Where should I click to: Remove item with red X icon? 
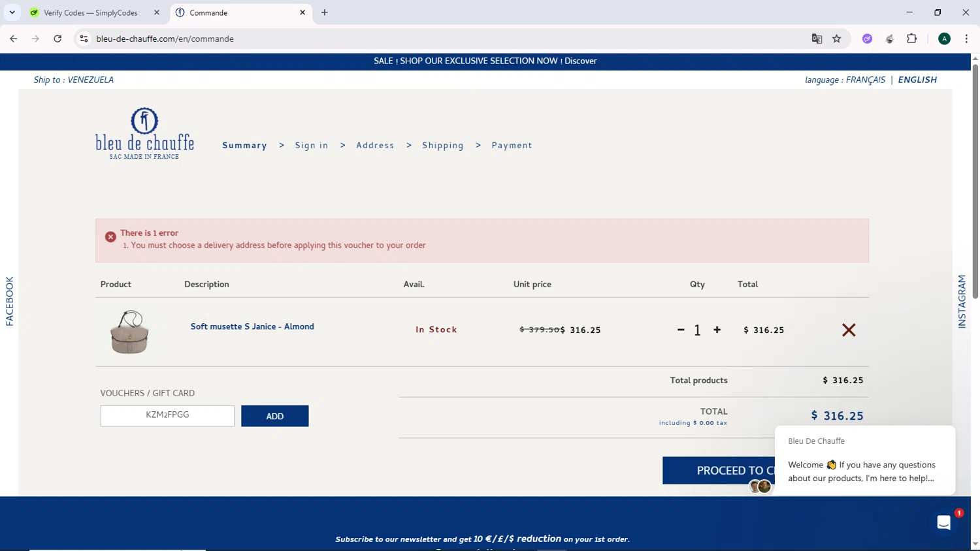pyautogui.click(x=849, y=330)
